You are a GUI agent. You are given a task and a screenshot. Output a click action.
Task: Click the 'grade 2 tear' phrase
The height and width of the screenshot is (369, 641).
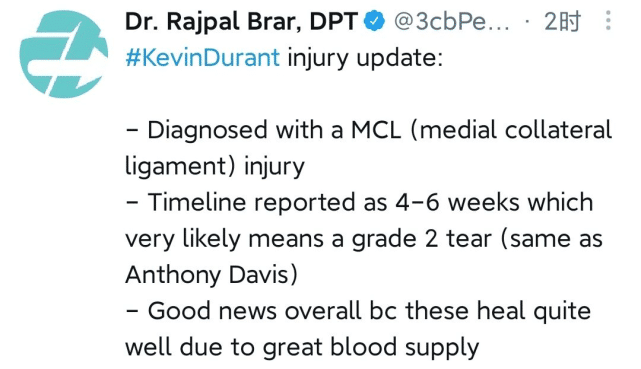pyautogui.click(x=421, y=239)
